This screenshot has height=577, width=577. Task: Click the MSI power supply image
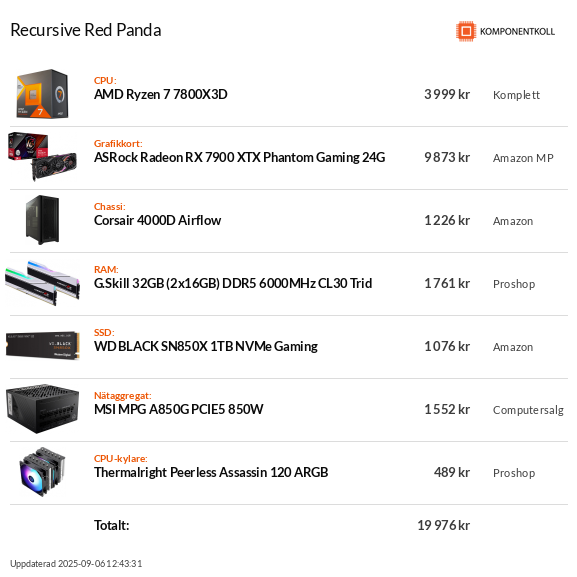point(42,409)
